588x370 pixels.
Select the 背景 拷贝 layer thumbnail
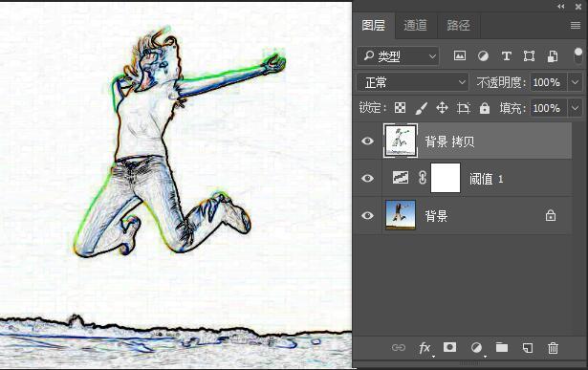point(401,141)
